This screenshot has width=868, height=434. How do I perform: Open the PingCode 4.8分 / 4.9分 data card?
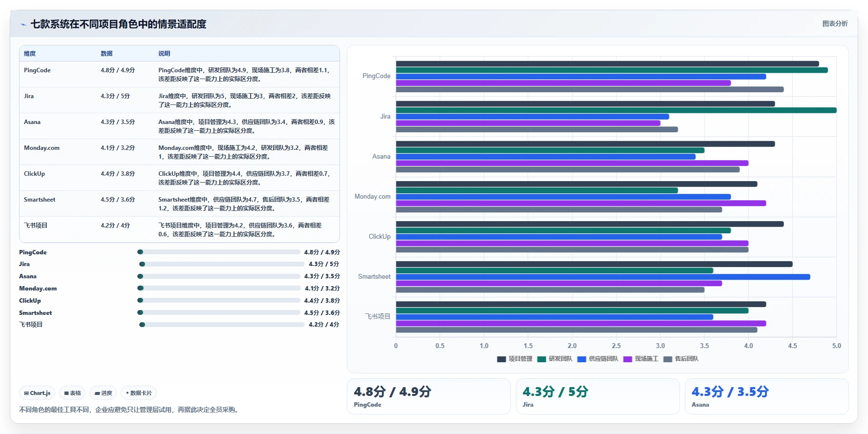coord(429,396)
